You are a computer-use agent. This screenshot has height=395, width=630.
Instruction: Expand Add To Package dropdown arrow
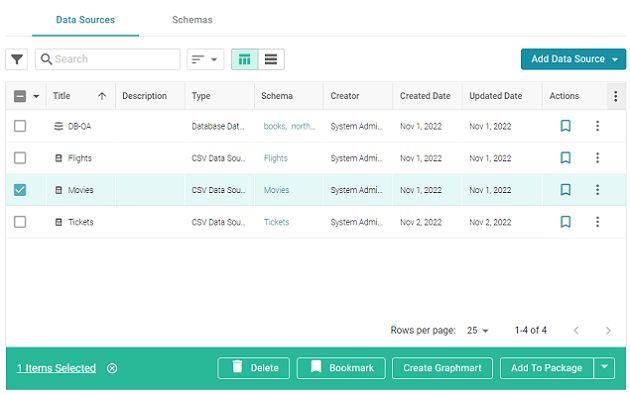(604, 368)
